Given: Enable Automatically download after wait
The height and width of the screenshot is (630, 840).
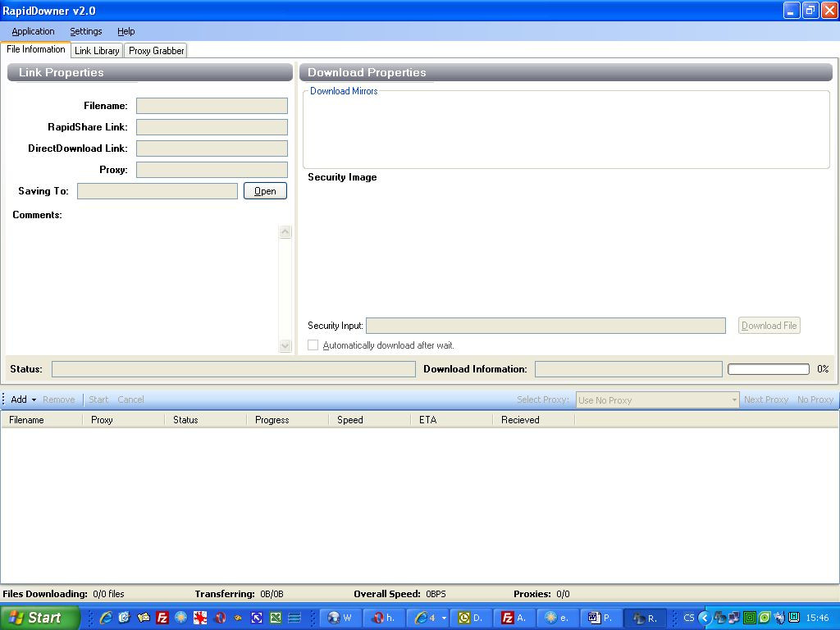Looking at the screenshot, I should (x=313, y=345).
